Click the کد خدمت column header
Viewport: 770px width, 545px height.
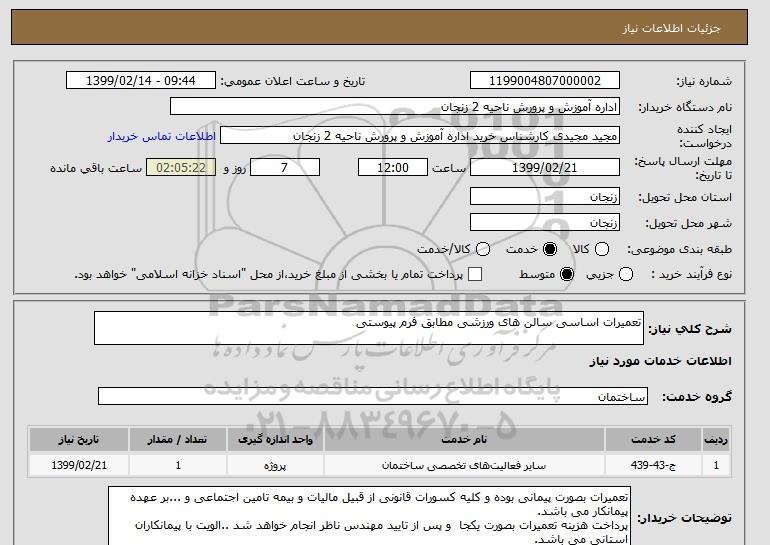click(653, 439)
